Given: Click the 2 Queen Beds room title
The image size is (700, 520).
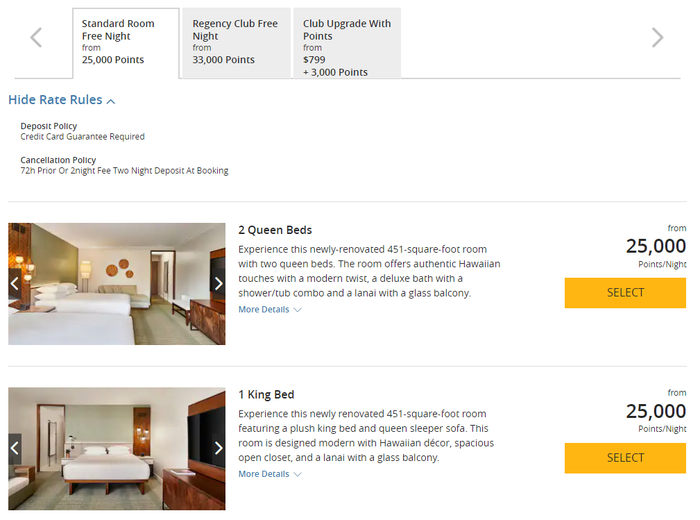Looking at the screenshot, I should [275, 230].
